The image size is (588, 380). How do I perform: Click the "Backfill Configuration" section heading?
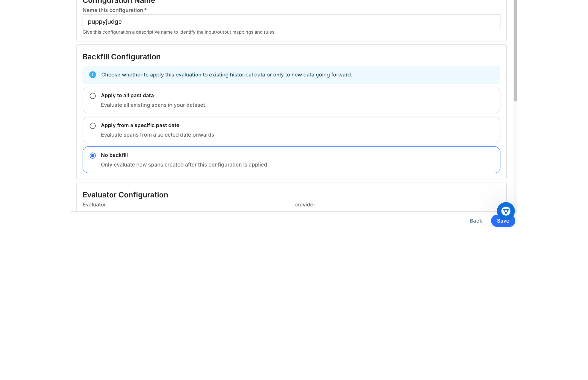(121, 56)
